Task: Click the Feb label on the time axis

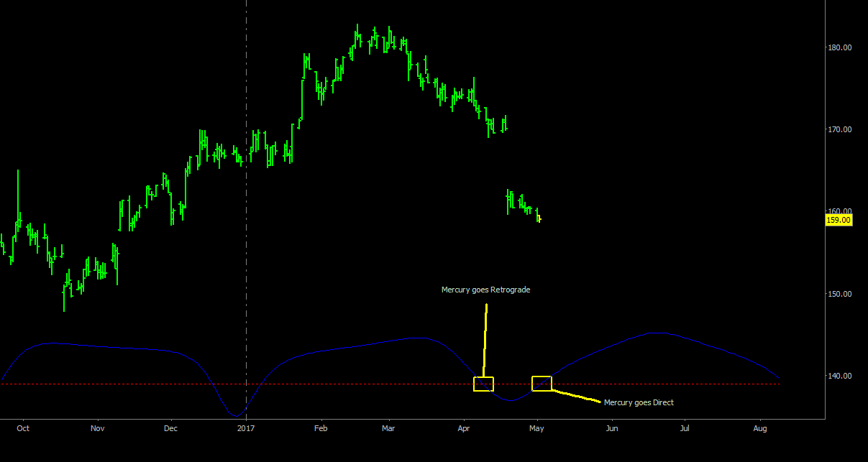Action: 321,428
